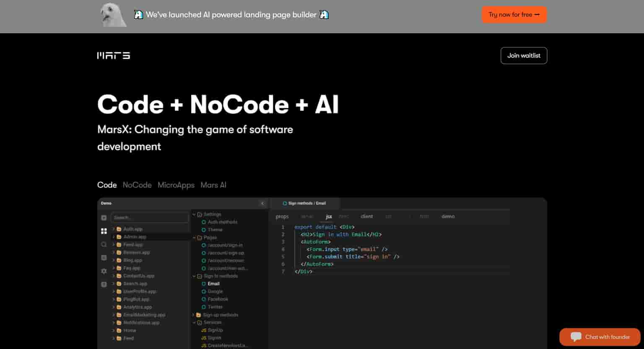Screen dimensions: 644x349
Task: Select UserProfile.app in the tree
Action: point(140,292)
